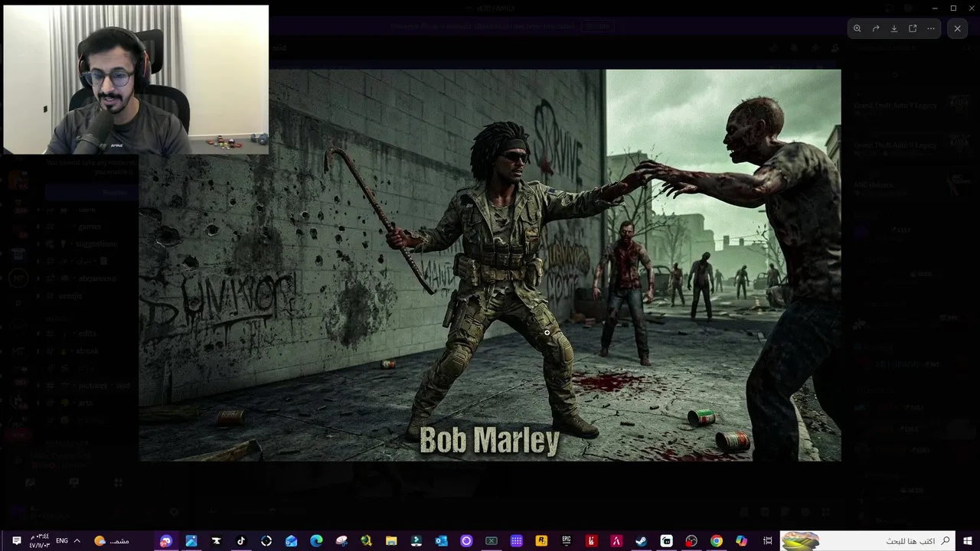Open the purple circle app in taskbar
Image resolution: width=980 pixels, height=551 pixels.
pos(466,541)
